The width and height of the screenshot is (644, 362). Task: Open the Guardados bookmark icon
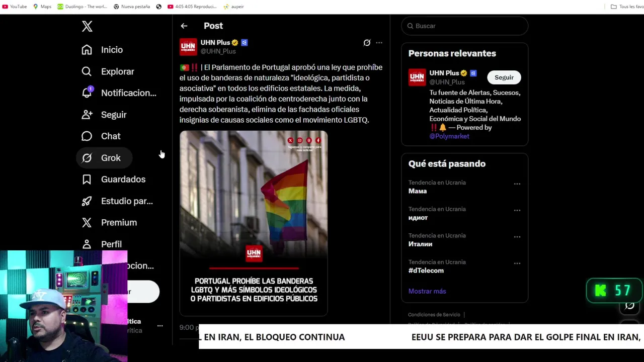tap(87, 179)
